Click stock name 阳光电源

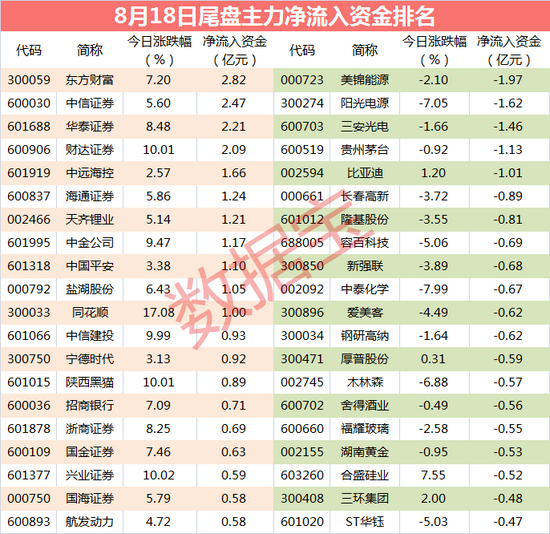point(365,103)
